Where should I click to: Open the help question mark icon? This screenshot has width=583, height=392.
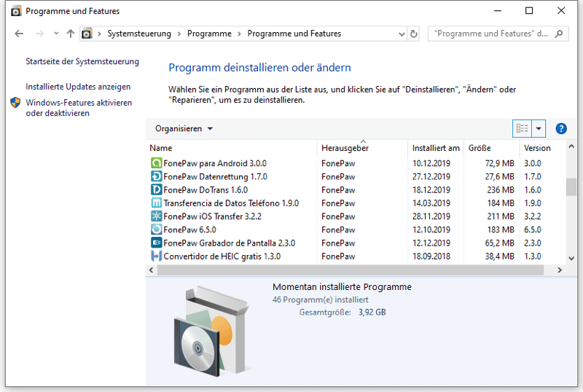pyautogui.click(x=561, y=129)
